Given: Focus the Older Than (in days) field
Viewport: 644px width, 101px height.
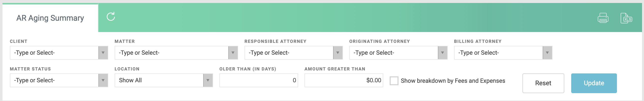Looking at the screenshot, I should point(259,81).
